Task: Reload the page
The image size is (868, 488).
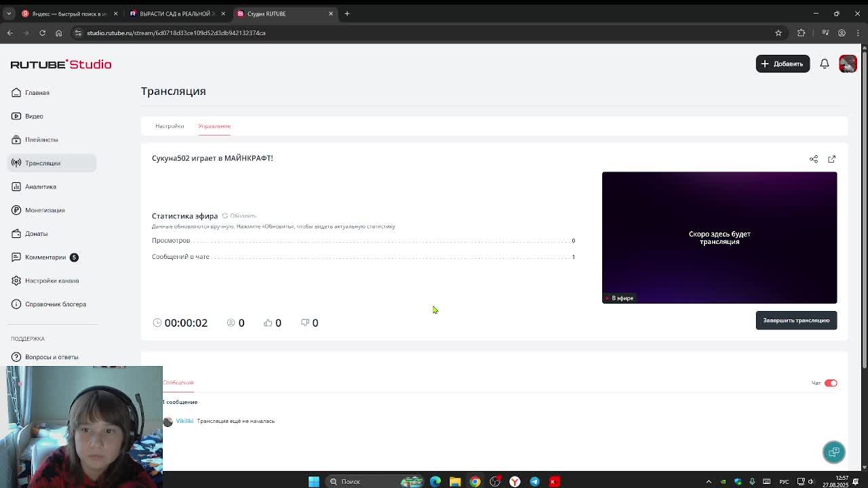Action: click(x=42, y=33)
